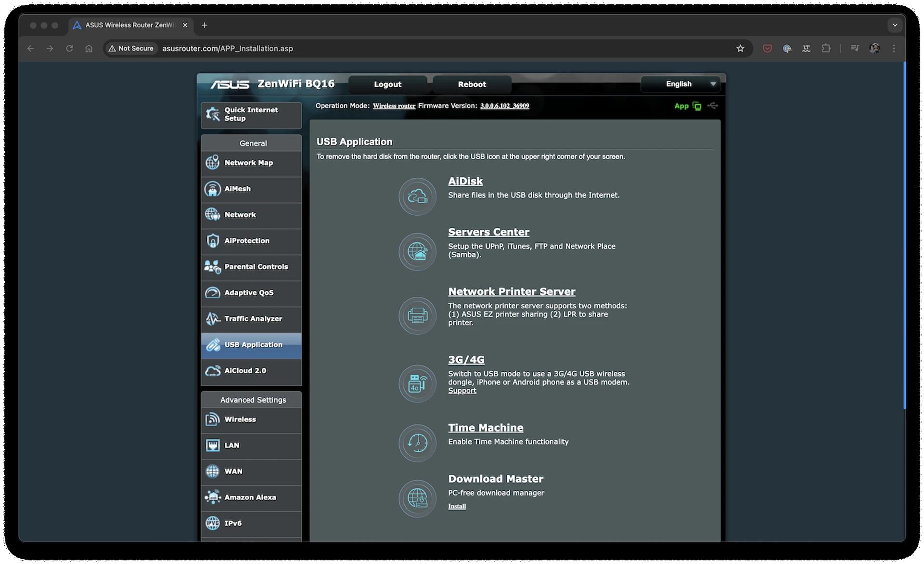Click the Quick Internet Setup wand icon
This screenshot has width=924, height=564.
pyautogui.click(x=212, y=114)
